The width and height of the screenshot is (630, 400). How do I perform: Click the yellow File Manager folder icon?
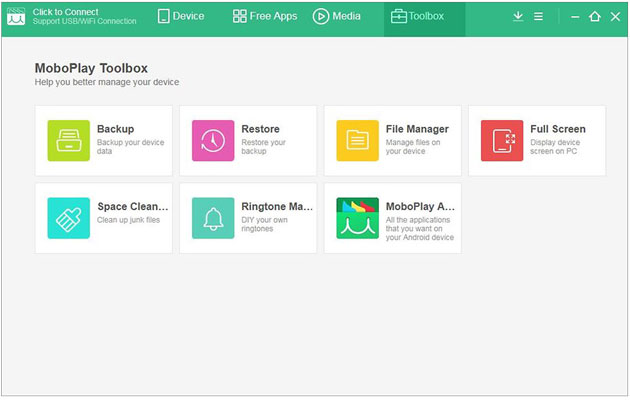[358, 141]
